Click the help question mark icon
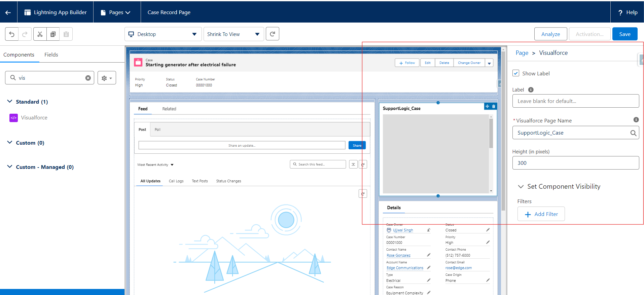 click(620, 12)
